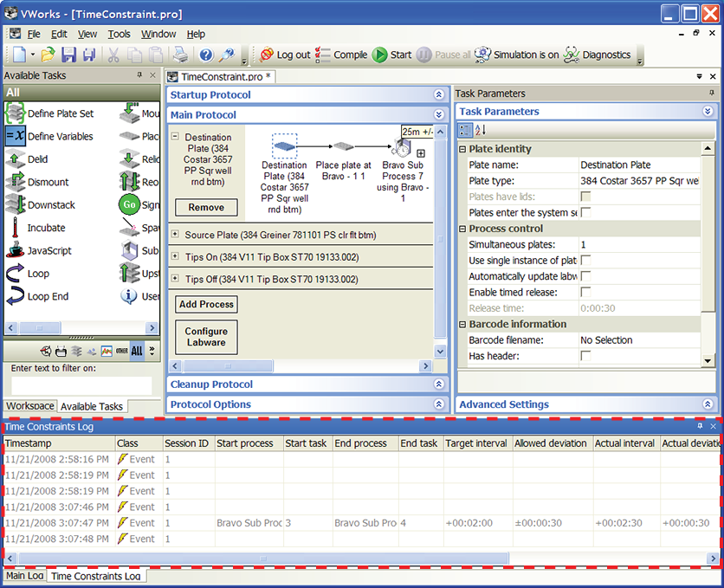Open Diagnostics from the toolbar

[x=571, y=55]
